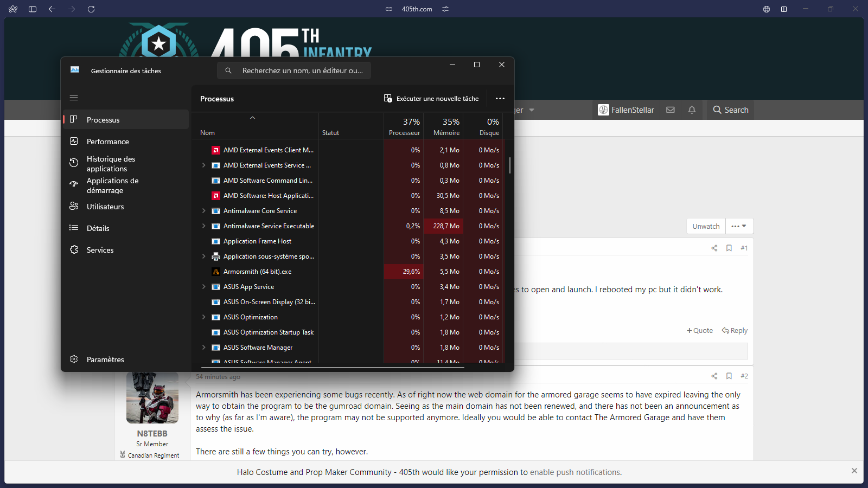Dismiss the push notifications banner
The width and height of the screenshot is (868, 488).
coord(854,471)
